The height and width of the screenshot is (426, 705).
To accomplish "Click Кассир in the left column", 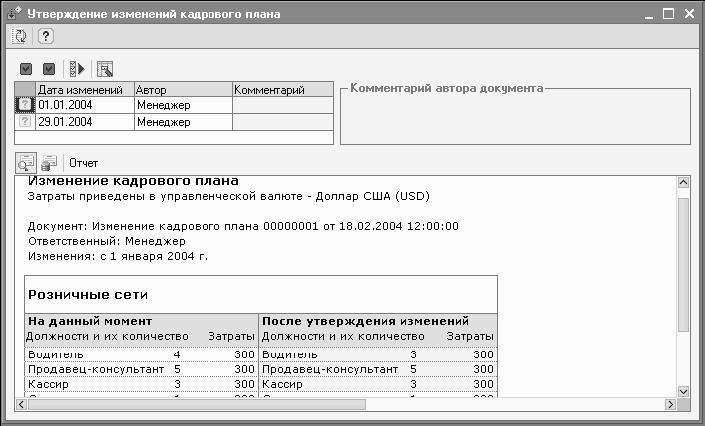I will pos(48,384).
